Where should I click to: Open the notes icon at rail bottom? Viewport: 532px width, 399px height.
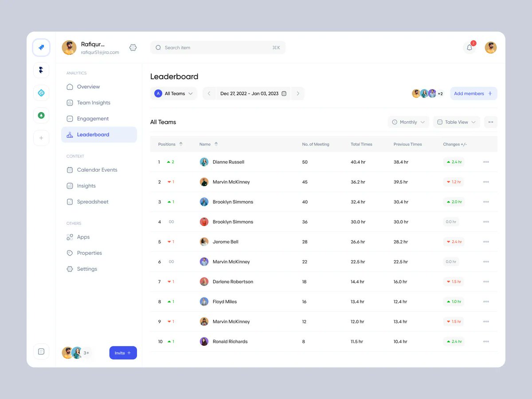click(41, 352)
